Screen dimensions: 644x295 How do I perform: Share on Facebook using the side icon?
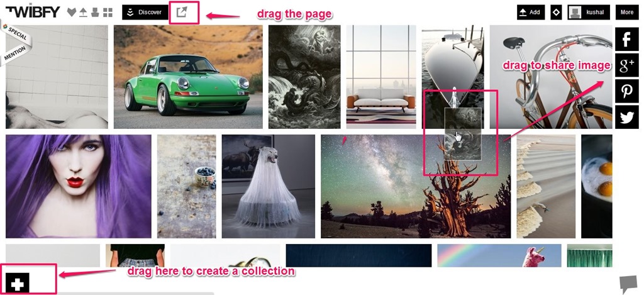627,40
